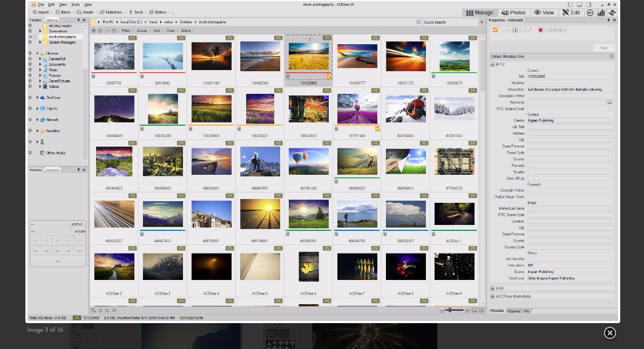644x349 pixels.
Task: Expand the EXIF metadata section
Action: pos(492,289)
